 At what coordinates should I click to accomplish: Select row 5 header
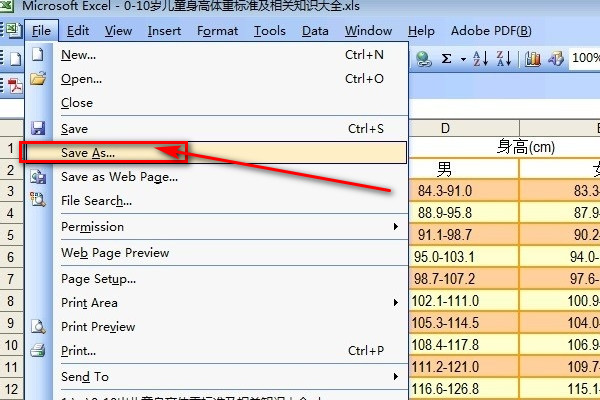[11, 235]
